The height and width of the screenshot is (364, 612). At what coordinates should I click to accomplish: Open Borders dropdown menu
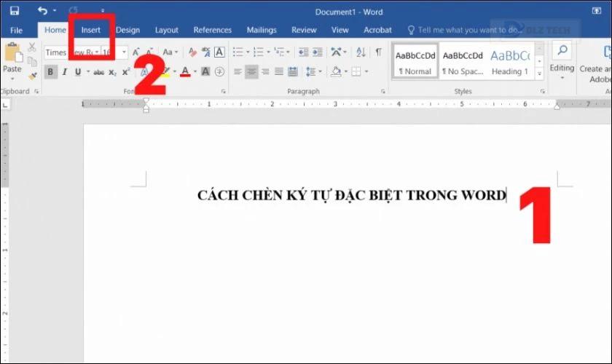coord(366,72)
